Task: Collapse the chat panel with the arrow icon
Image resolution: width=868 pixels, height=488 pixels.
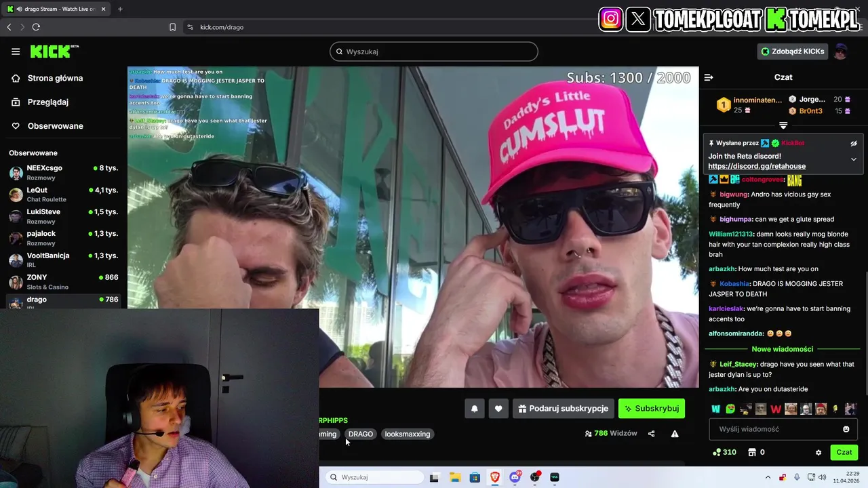Action: pos(709,77)
